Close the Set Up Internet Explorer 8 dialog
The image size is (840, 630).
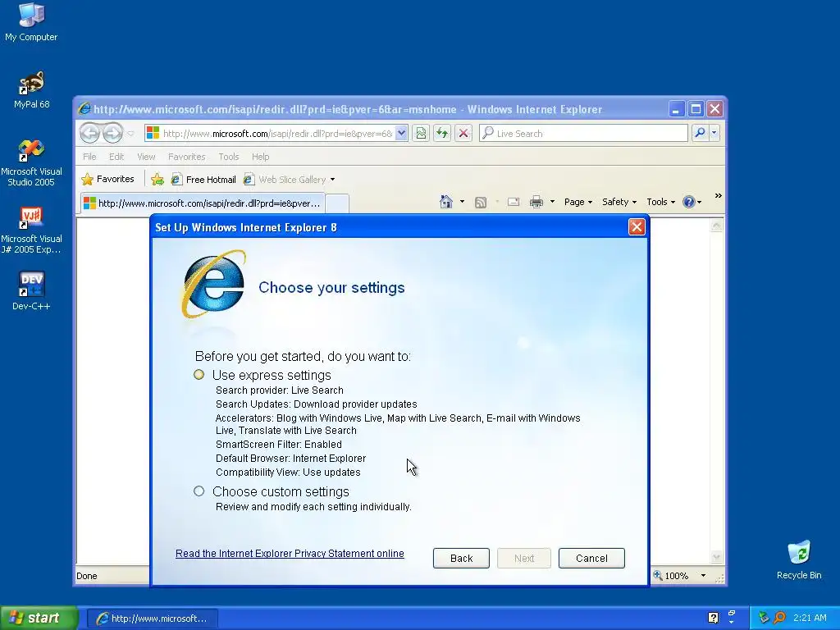click(637, 227)
